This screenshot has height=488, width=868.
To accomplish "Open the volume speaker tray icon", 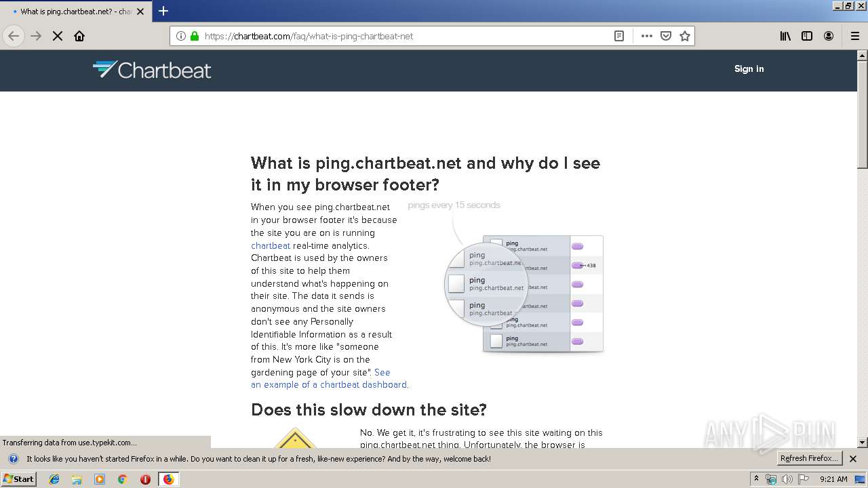I will (787, 479).
